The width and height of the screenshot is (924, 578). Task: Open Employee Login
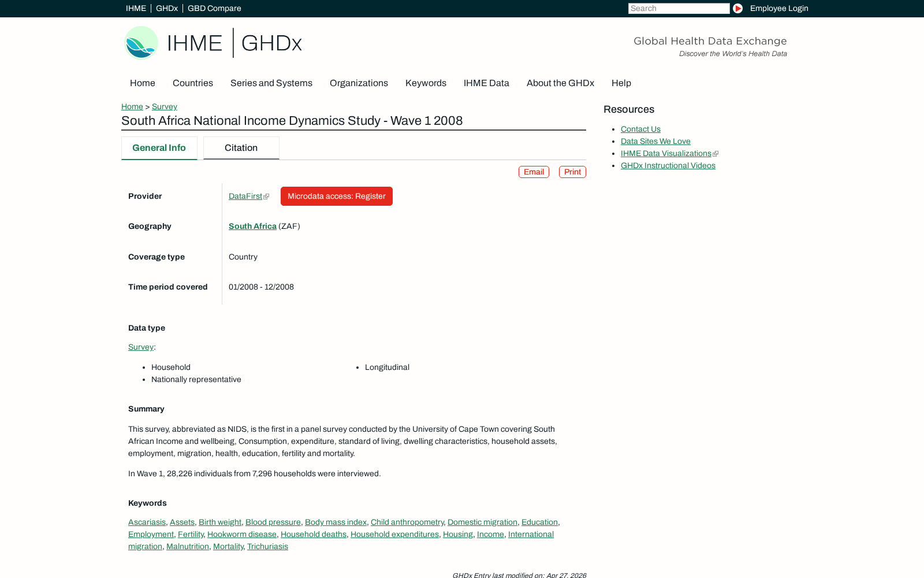(x=779, y=8)
